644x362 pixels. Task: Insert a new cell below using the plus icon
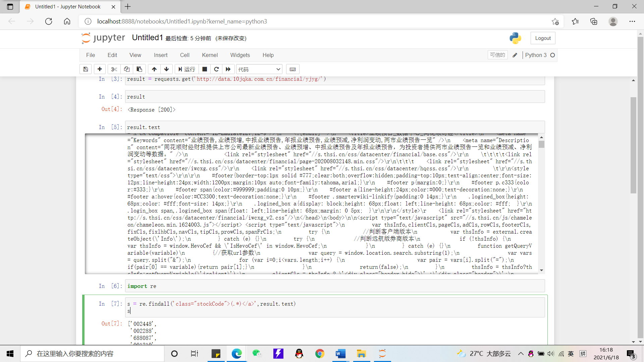(100, 69)
